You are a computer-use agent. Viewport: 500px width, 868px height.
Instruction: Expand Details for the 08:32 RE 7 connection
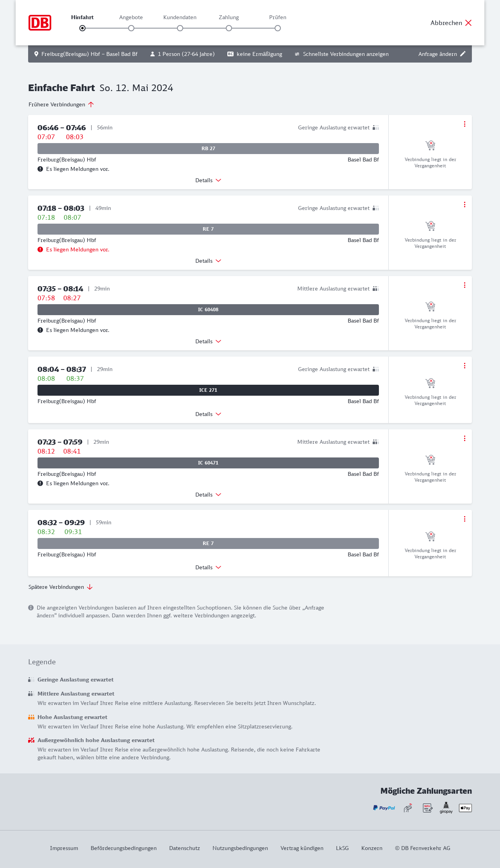(208, 567)
